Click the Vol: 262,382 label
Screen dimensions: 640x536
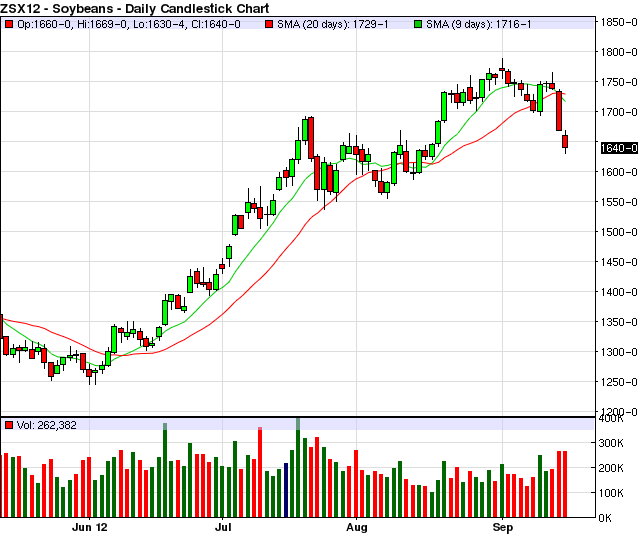coord(47,425)
